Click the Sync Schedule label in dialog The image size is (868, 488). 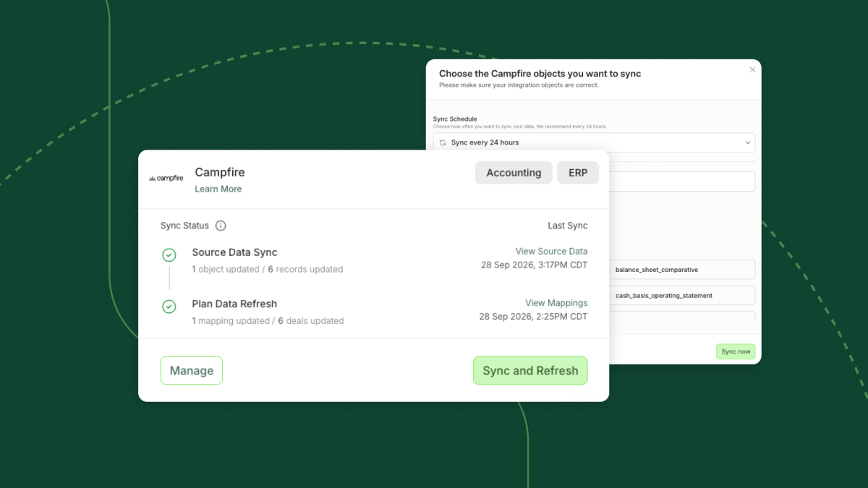[455, 119]
